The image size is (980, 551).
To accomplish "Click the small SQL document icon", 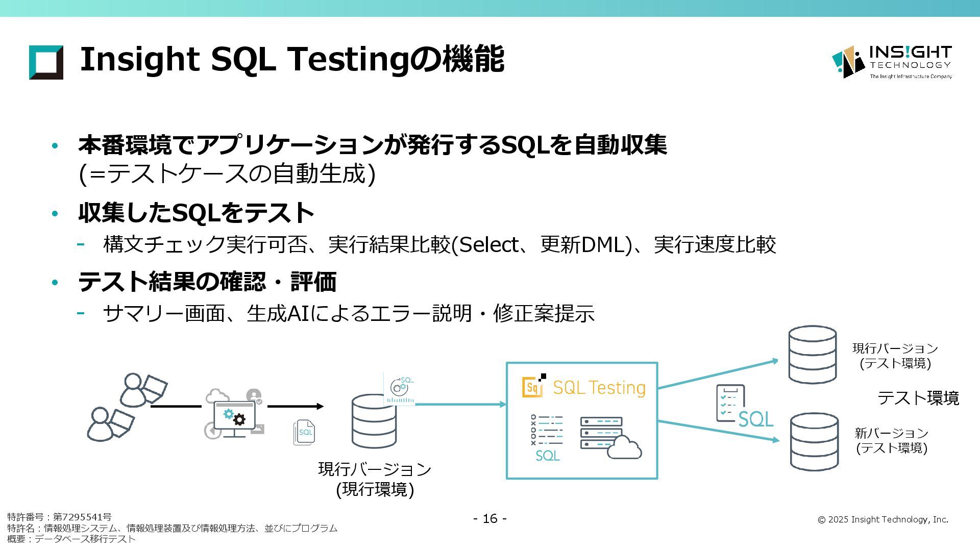I will click(x=304, y=432).
